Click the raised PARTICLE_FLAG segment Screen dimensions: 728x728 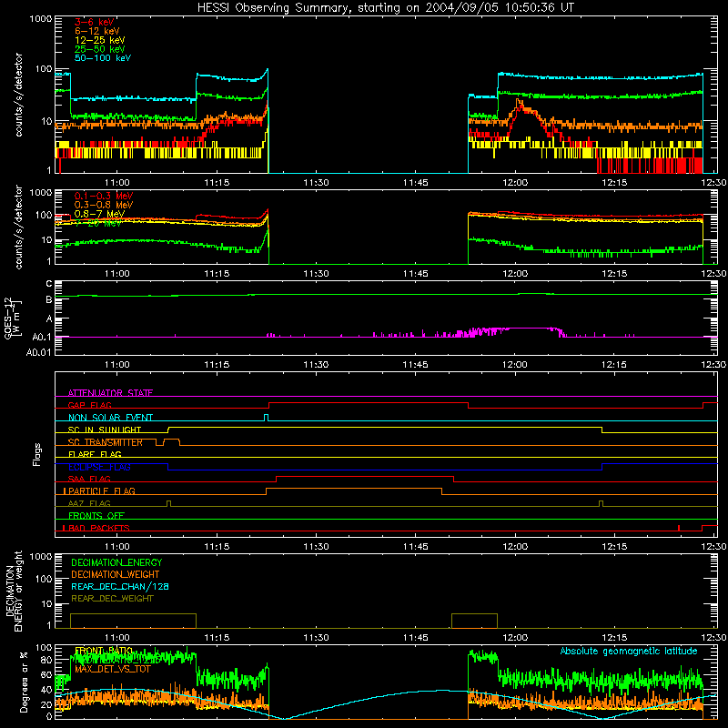pyautogui.click(x=354, y=489)
